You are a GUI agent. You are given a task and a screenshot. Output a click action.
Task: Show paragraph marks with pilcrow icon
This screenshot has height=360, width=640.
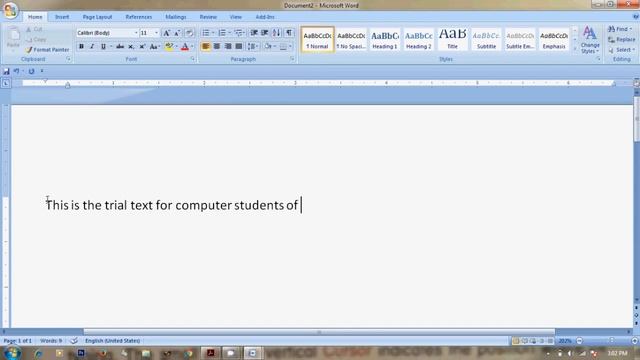point(289,33)
